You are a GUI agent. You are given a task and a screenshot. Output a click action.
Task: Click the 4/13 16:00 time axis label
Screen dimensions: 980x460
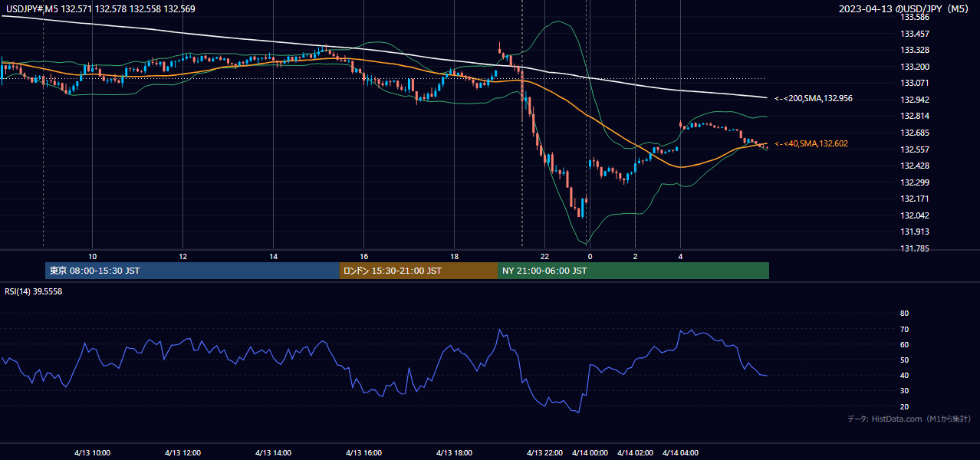point(363,452)
